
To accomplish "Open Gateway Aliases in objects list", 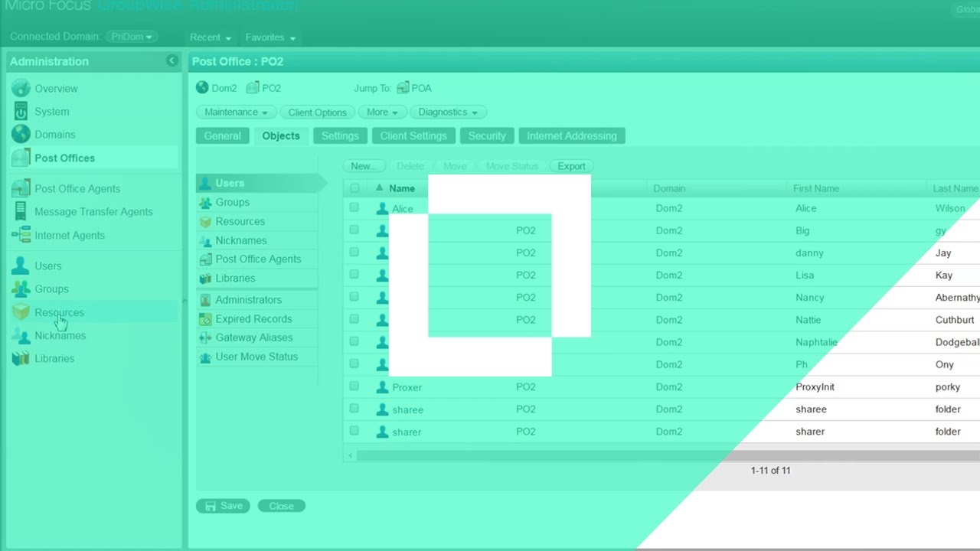I will click(x=253, y=337).
